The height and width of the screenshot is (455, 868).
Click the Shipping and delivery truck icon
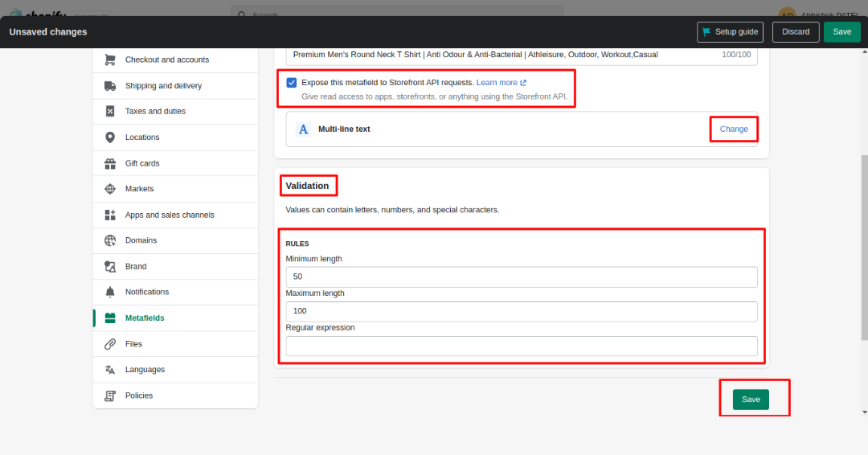[110, 86]
